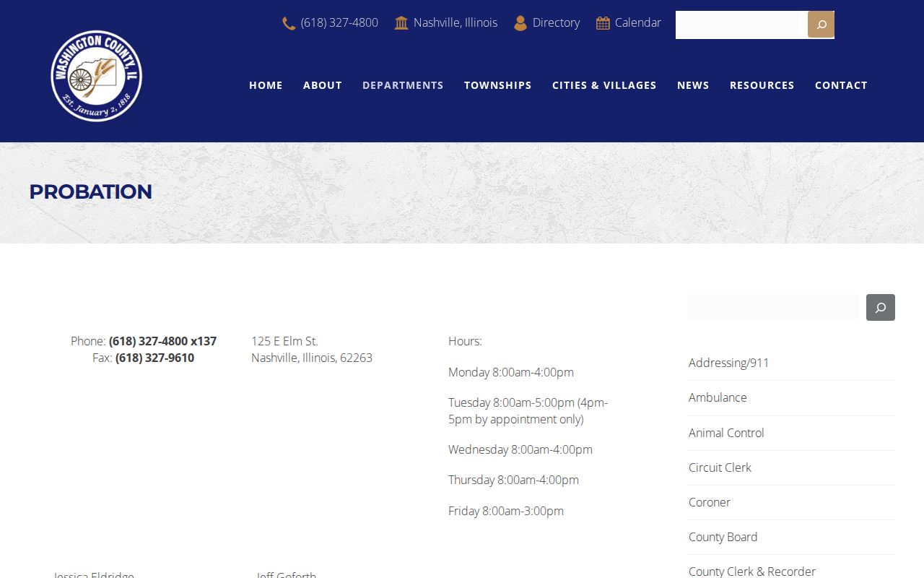
Task: Open the CONTACT menu item
Action: tap(841, 85)
